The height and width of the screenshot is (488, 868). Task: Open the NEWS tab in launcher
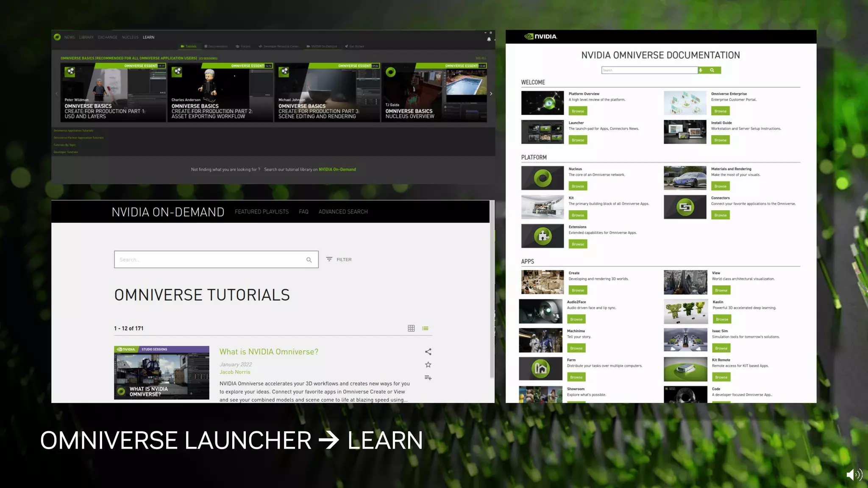(x=70, y=37)
